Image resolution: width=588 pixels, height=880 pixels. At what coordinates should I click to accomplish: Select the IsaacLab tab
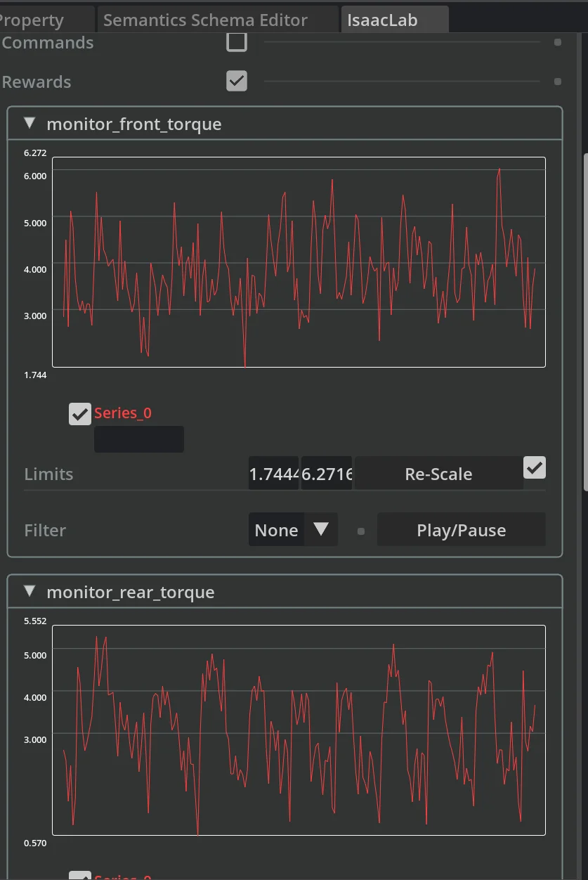tap(383, 20)
